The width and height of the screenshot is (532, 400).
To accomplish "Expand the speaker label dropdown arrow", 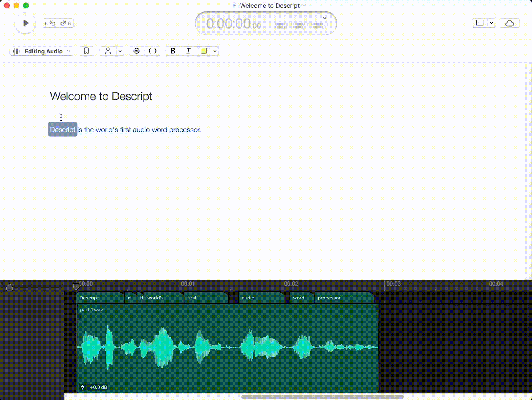I will [x=120, y=51].
